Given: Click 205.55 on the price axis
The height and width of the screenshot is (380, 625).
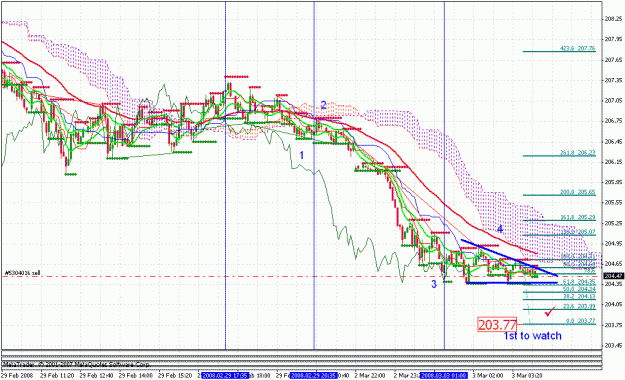Looking at the screenshot, I should click(x=613, y=203).
